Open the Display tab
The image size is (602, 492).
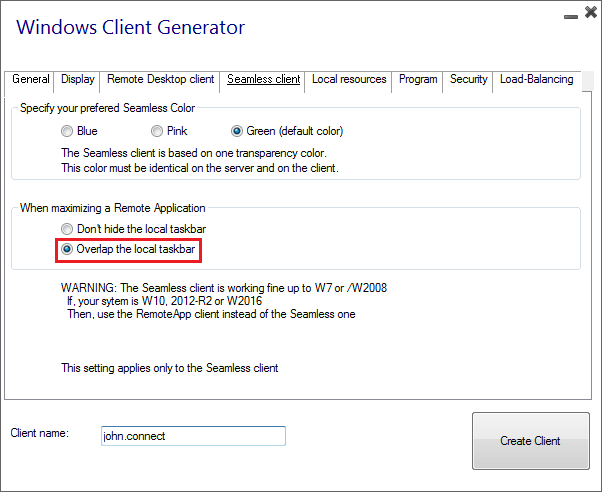[x=78, y=79]
